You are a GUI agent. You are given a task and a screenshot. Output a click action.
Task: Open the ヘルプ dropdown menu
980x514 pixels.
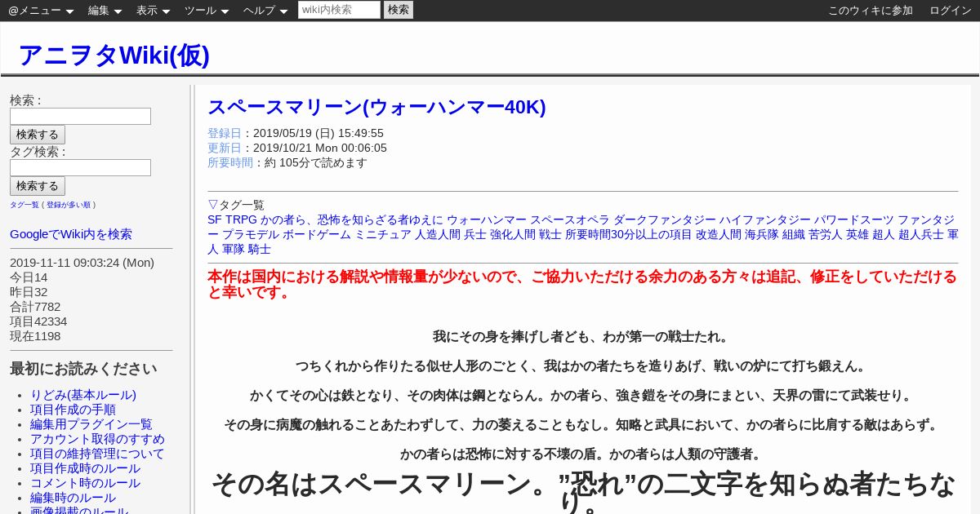point(265,11)
